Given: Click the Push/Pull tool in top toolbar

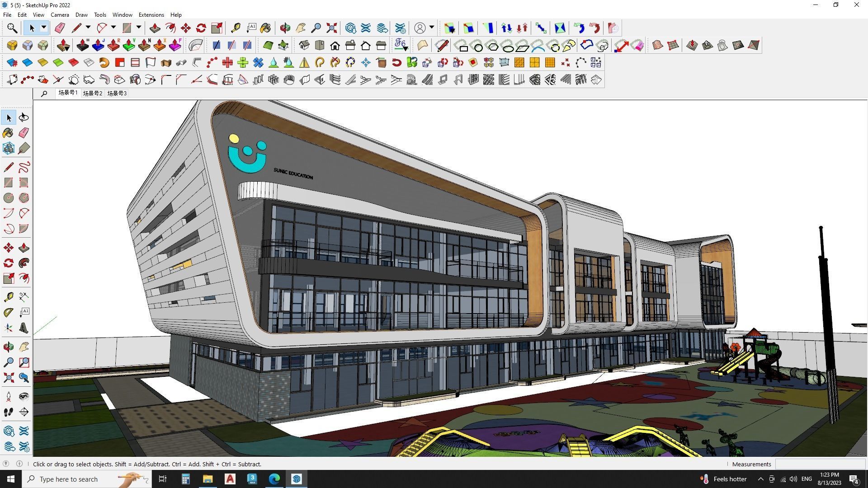Looking at the screenshot, I should tap(155, 28).
